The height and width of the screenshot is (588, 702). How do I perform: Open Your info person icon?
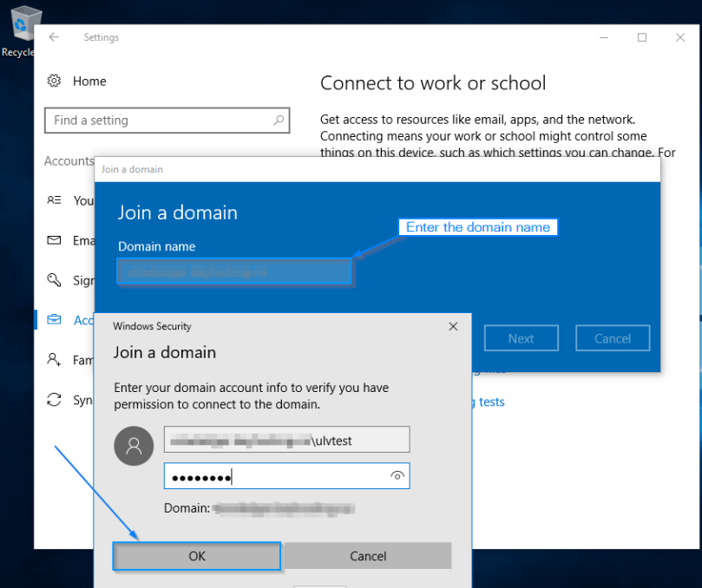pos(54,200)
